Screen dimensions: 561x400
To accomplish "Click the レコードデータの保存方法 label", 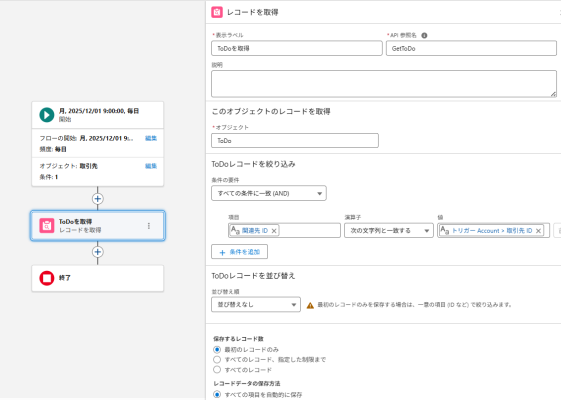I will coord(247,384).
